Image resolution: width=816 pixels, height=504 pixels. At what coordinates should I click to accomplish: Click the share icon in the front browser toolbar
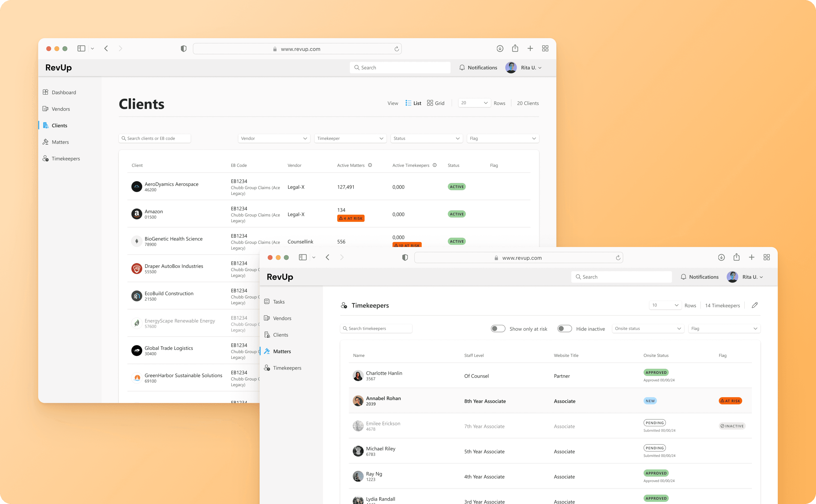(x=736, y=257)
